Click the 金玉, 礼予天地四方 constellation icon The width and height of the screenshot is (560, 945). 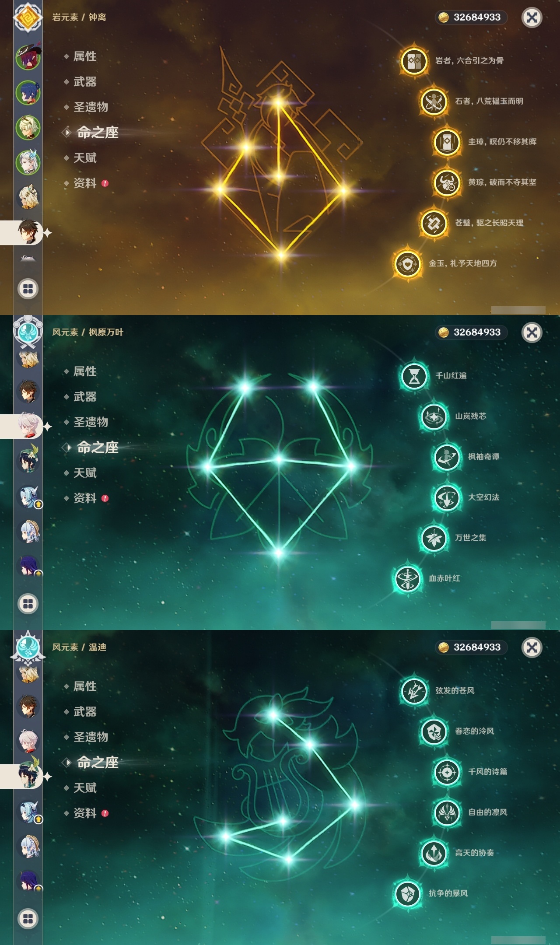coord(407,264)
